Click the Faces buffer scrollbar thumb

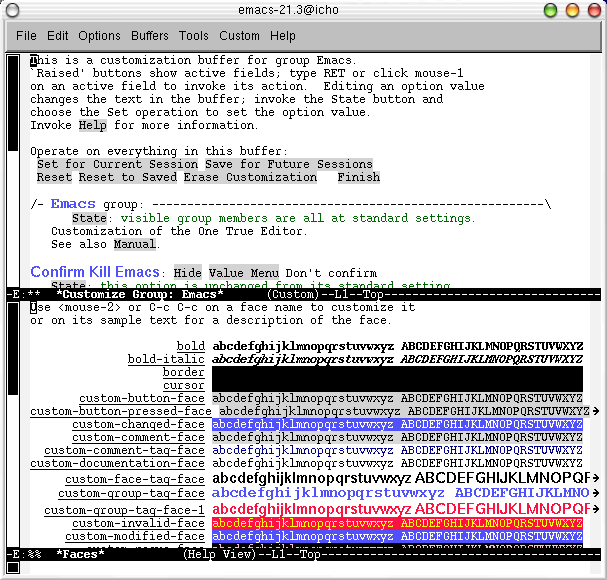[x=13, y=349]
